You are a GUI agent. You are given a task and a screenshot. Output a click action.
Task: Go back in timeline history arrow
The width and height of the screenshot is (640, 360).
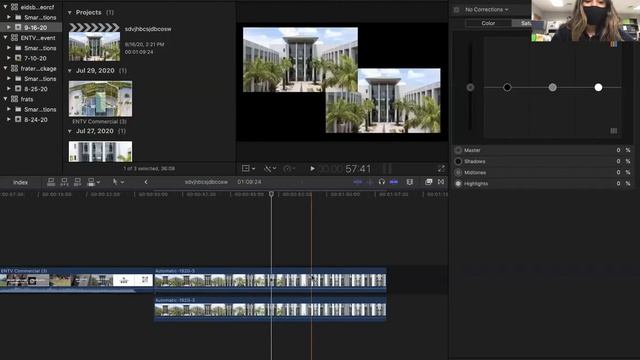pos(146,182)
